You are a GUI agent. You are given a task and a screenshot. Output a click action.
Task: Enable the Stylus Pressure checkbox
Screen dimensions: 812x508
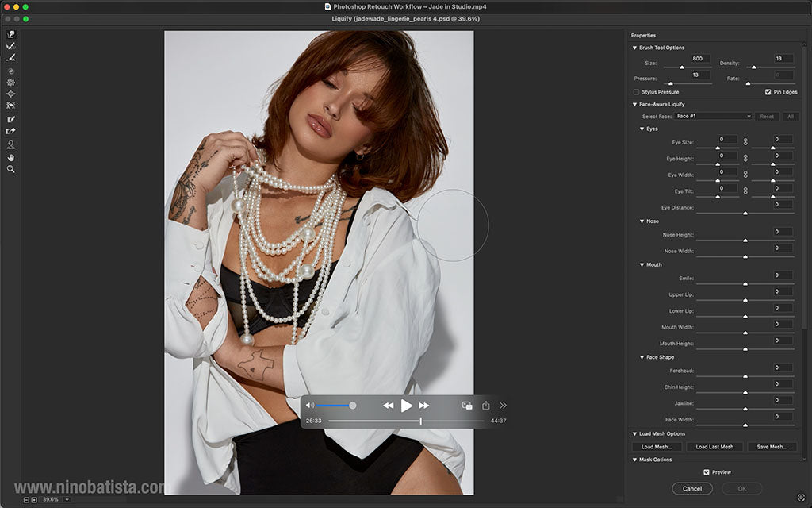point(637,91)
